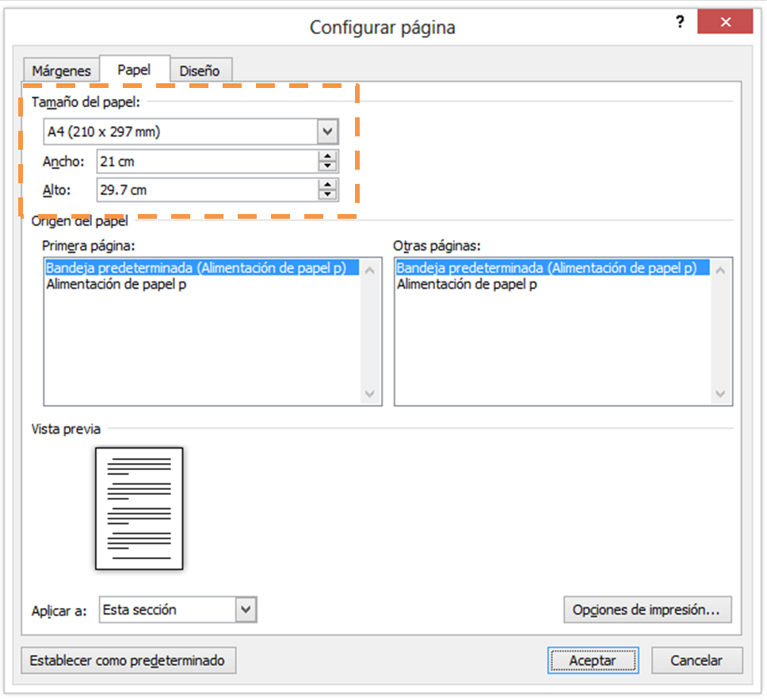This screenshot has width=767, height=700.
Task: Click the page preview thumbnail in Vista previa
Action: tap(139, 508)
